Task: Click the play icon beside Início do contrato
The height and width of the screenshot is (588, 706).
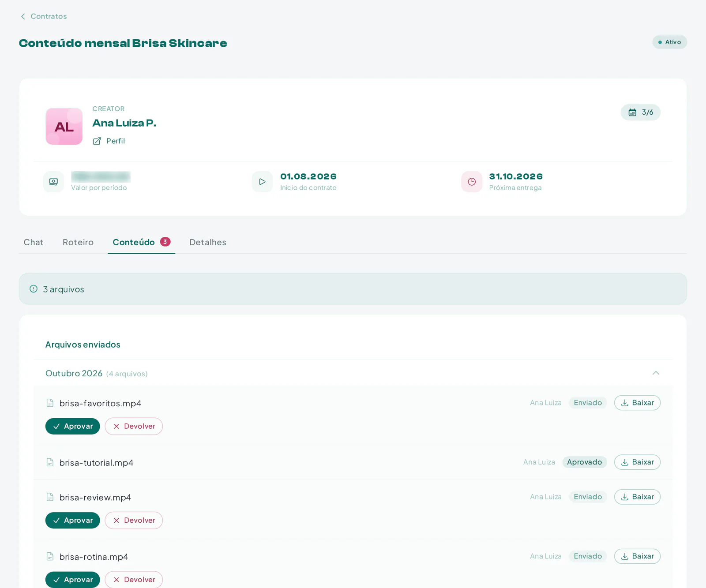Action: click(x=262, y=182)
